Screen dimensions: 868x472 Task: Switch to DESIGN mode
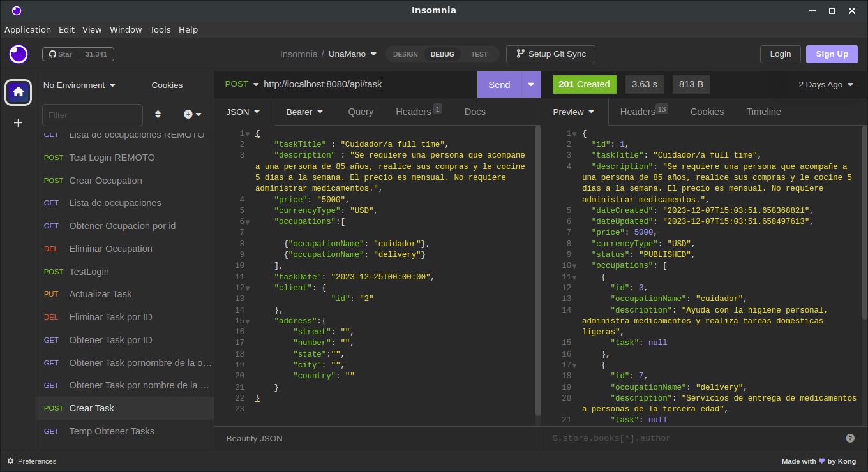(405, 54)
